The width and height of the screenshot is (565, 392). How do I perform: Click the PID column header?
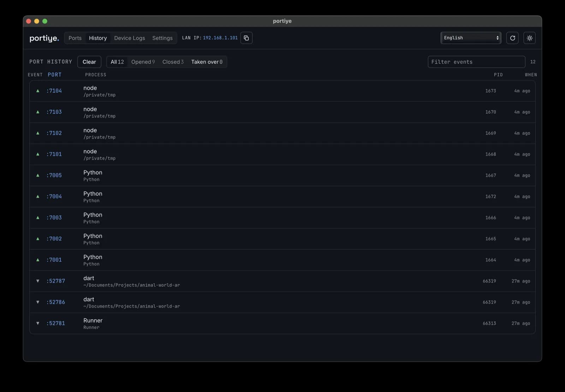498,75
